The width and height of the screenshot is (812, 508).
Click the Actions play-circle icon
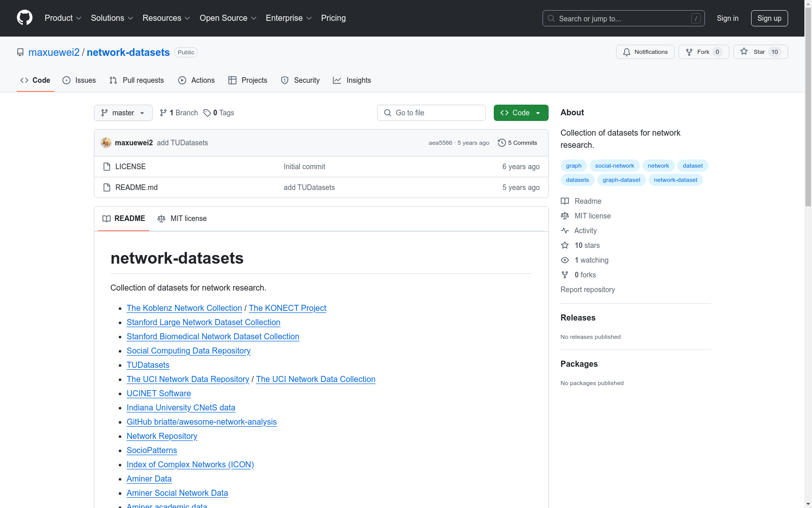click(x=182, y=80)
